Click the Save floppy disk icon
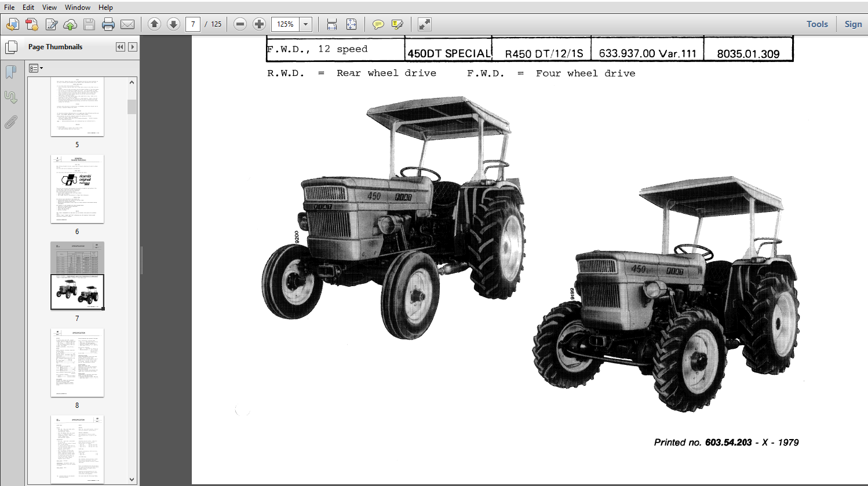 click(x=89, y=24)
